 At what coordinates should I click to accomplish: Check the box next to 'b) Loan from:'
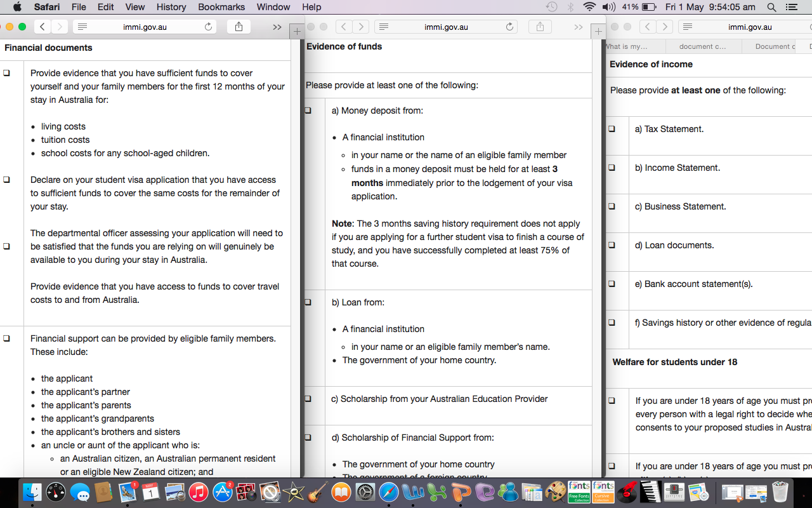pos(308,302)
